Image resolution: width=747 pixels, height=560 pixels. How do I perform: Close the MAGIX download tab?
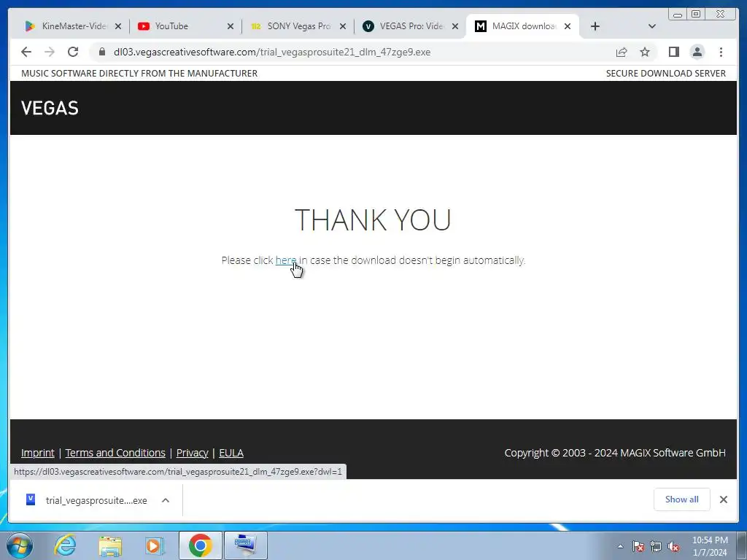[568, 26]
